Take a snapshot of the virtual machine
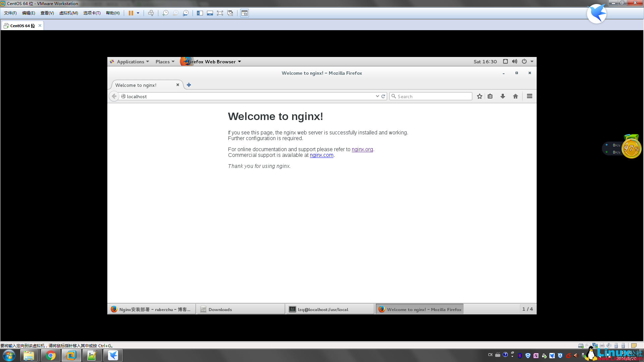The image size is (644, 362). (165, 13)
